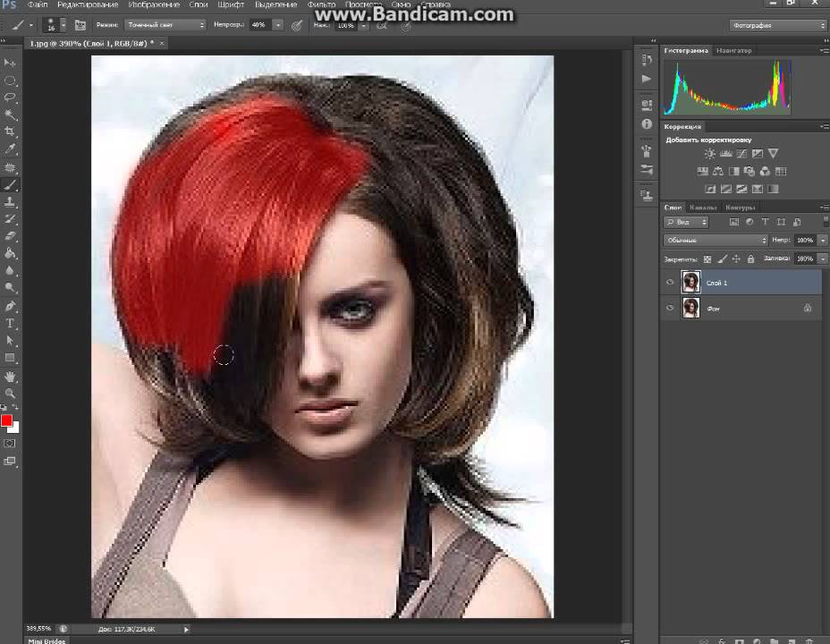Select the Hand tool

click(x=11, y=376)
